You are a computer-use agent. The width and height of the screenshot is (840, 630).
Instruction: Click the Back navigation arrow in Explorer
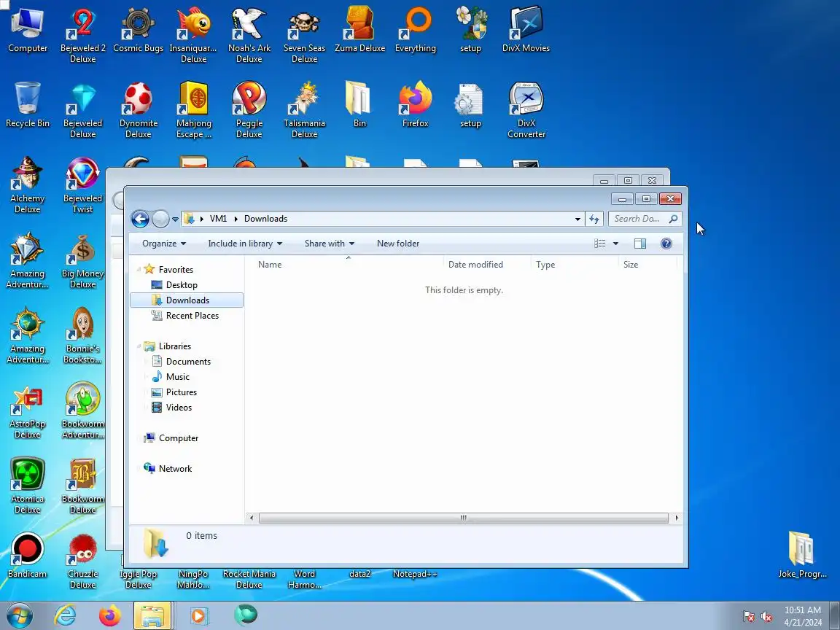point(140,219)
